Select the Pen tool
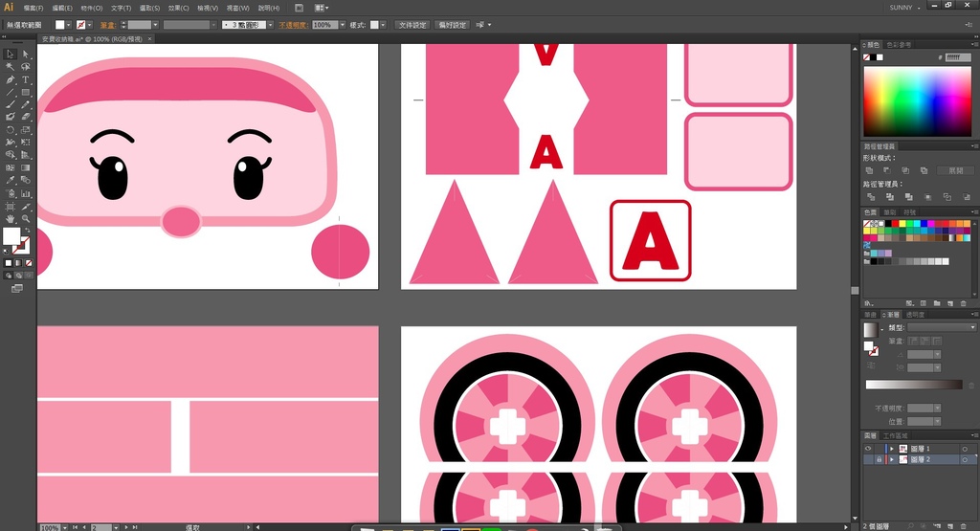This screenshot has height=531, width=980. [11, 79]
